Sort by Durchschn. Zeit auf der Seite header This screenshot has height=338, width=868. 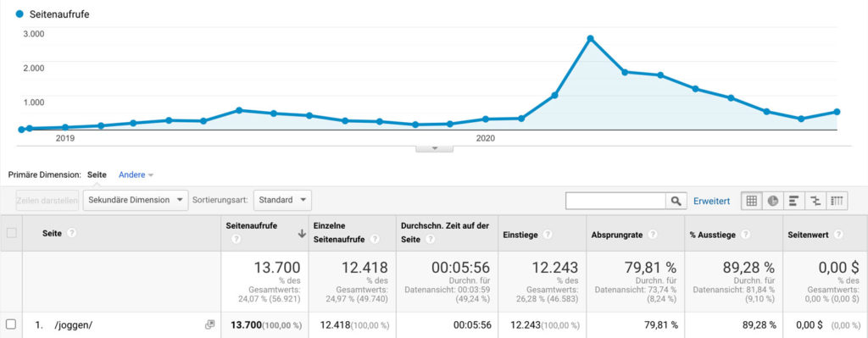click(x=444, y=232)
